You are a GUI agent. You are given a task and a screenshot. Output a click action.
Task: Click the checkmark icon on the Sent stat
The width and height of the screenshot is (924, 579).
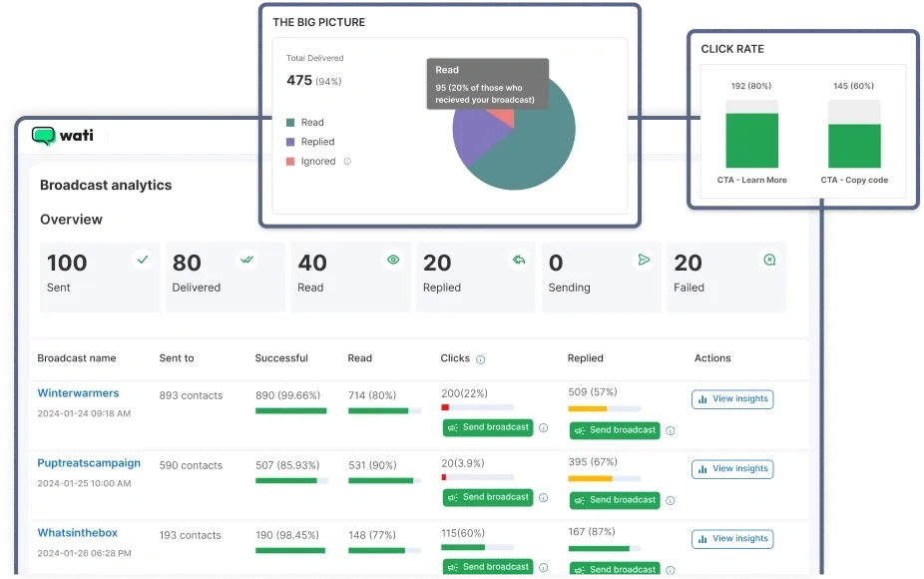pyautogui.click(x=143, y=260)
